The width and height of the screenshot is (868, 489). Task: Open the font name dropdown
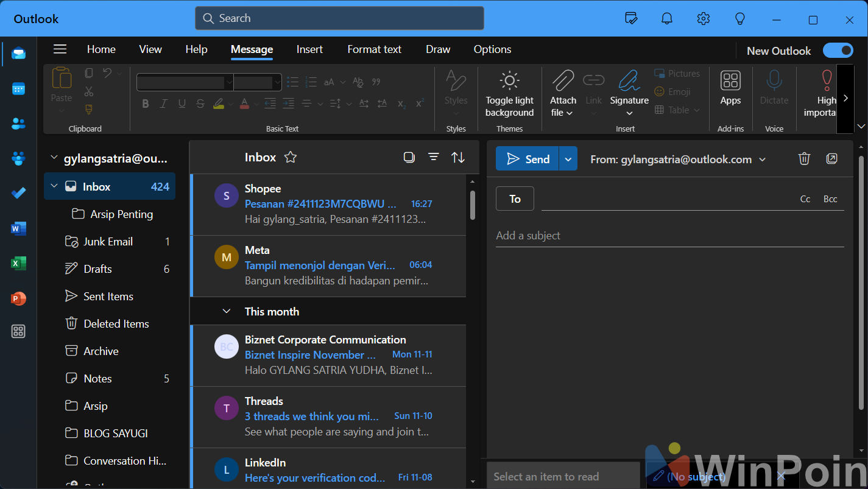coord(229,82)
